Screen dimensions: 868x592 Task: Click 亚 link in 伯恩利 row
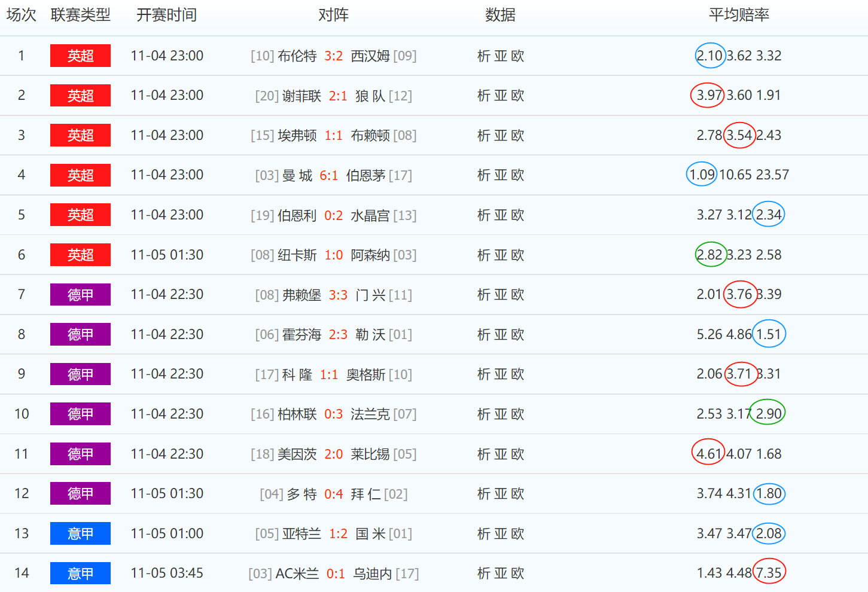tap(501, 215)
